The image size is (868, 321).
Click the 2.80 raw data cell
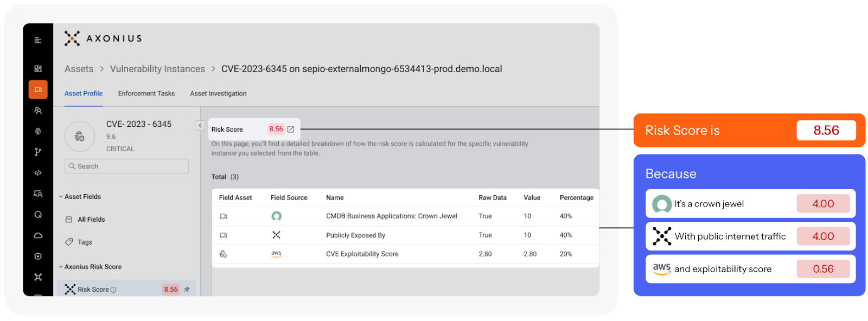(485, 254)
